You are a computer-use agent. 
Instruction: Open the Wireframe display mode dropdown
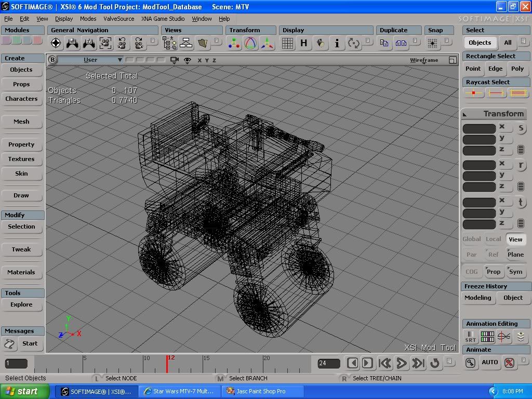click(x=424, y=60)
